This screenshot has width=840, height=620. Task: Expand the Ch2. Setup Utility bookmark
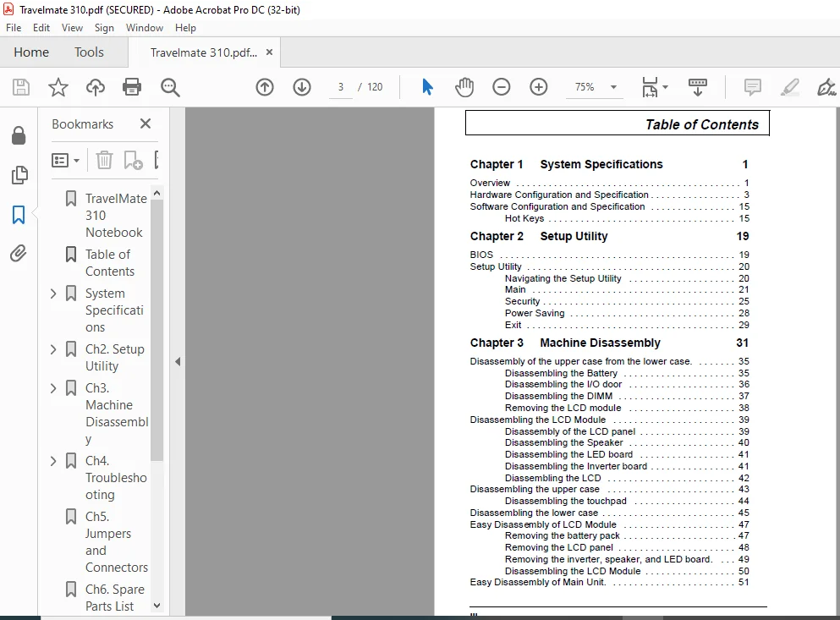[53, 349]
